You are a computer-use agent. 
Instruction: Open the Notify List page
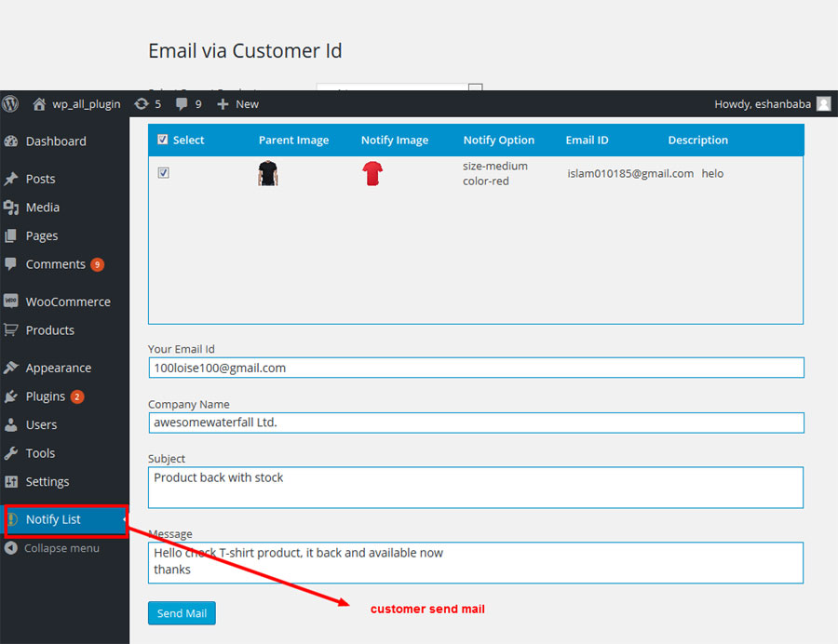pos(53,519)
